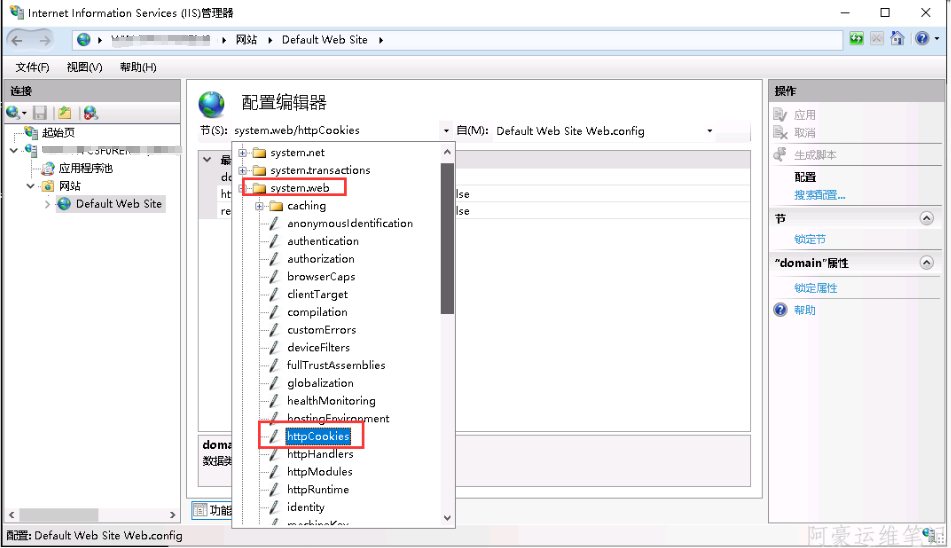The image size is (951, 548).
Task: Click the open folder icon in connections toolbar
Action: click(x=64, y=113)
